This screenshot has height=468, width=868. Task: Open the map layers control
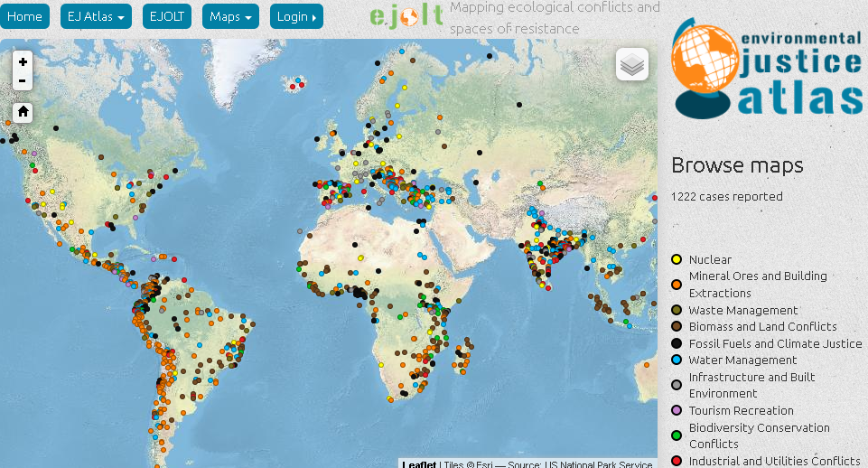(632, 65)
